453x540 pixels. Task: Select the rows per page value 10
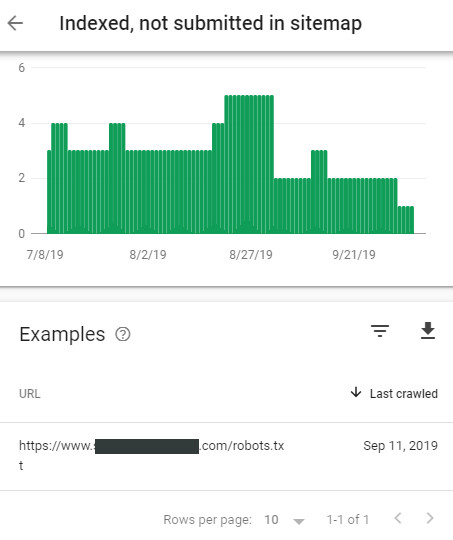pos(271,520)
